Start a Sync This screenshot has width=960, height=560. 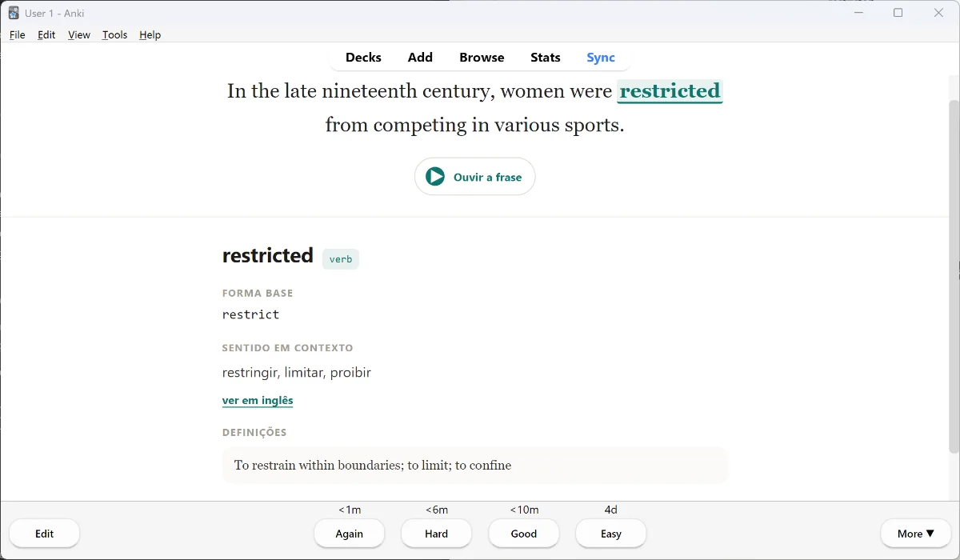point(601,58)
